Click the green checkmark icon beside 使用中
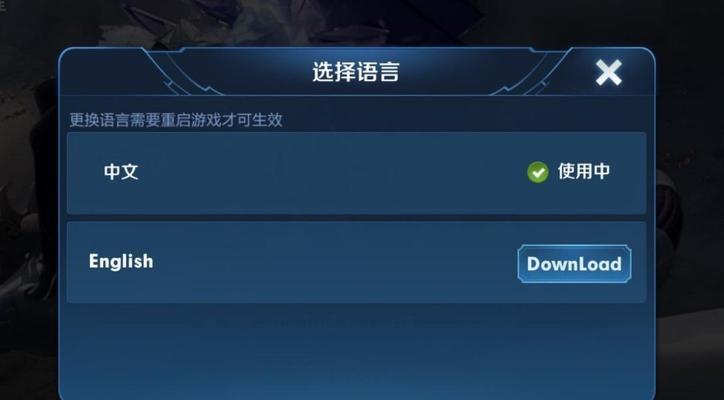724x400 pixels. 538,172
